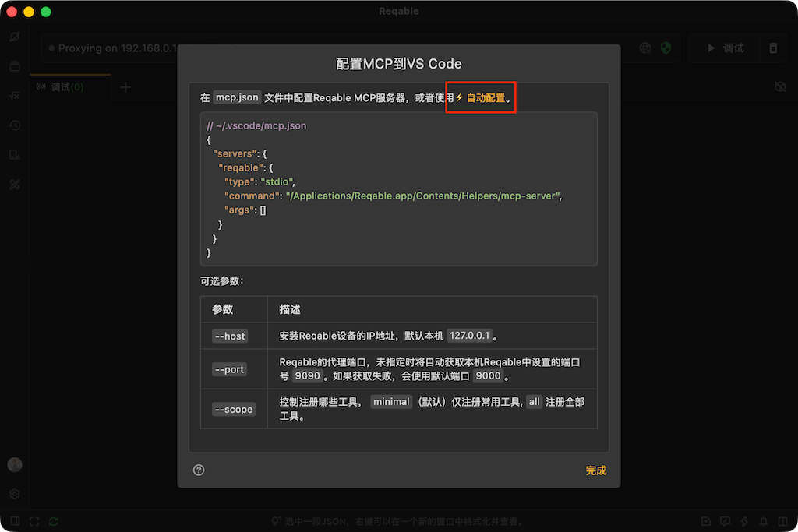The height and width of the screenshot is (532, 798).
Task: Start debugging with the 调试 play button
Action: pyautogui.click(x=726, y=48)
